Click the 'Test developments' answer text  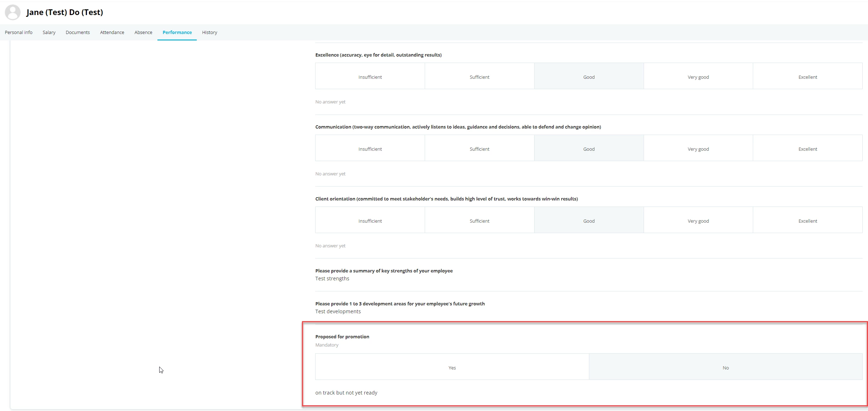tap(338, 311)
